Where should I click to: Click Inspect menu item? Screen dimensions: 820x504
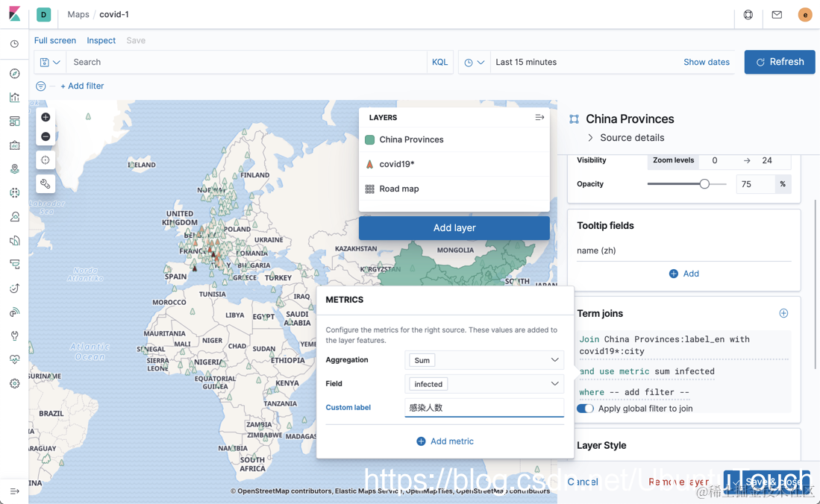[x=101, y=40]
